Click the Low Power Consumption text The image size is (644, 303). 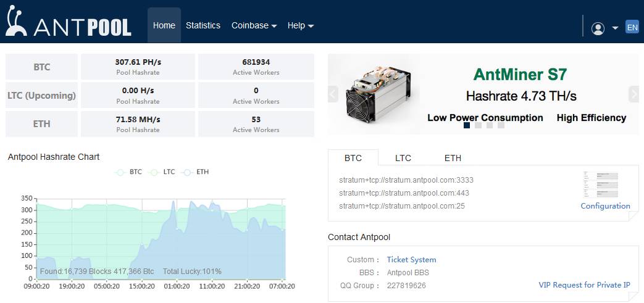[x=485, y=118]
